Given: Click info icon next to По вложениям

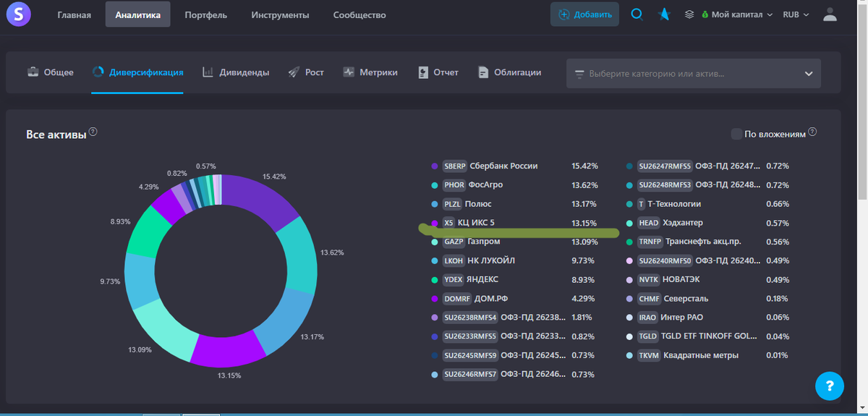Looking at the screenshot, I should [x=812, y=132].
